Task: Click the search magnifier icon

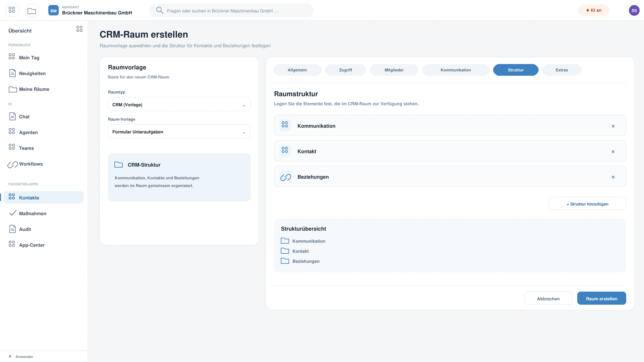Action: pos(160,10)
